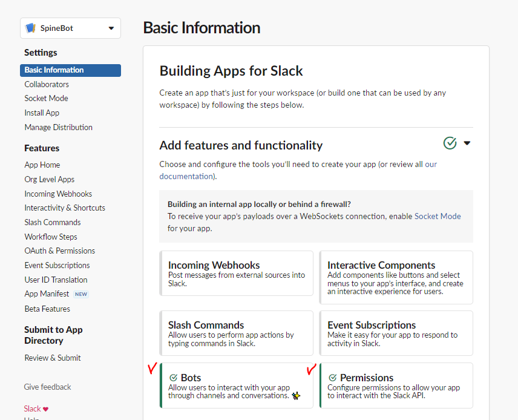Image resolution: width=518 pixels, height=420 pixels.
Task: Open the SpineBot app selector dropdown
Action: (70, 28)
